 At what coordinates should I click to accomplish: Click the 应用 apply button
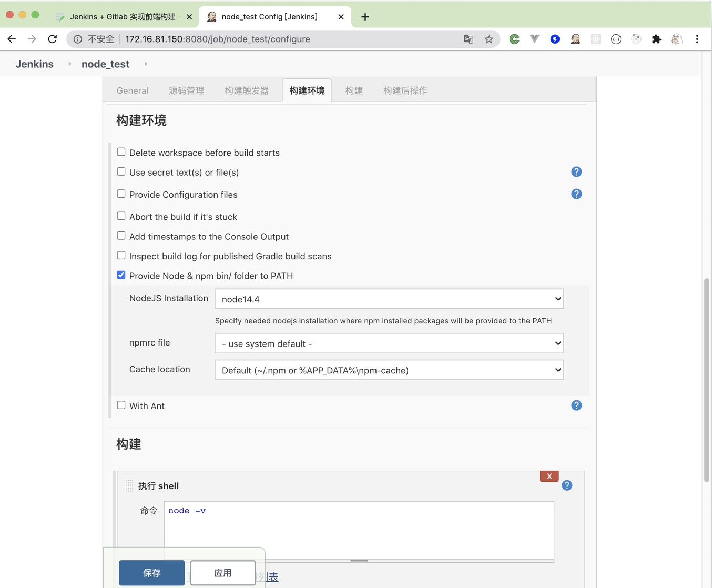pos(223,573)
